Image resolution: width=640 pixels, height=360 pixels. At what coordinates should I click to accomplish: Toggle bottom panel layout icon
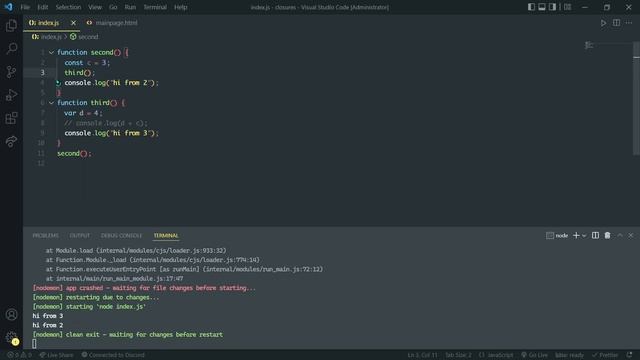(x=542, y=7)
